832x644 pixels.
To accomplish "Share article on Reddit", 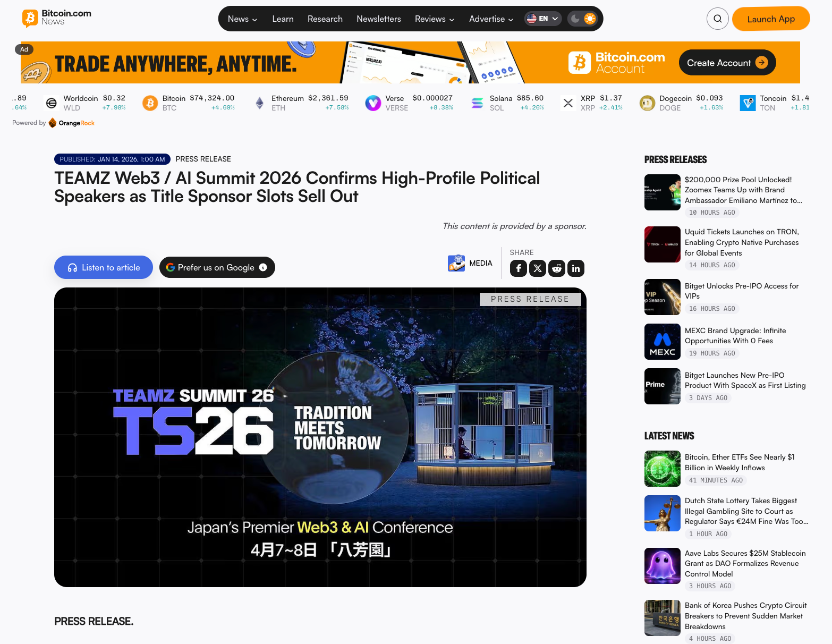I will coord(557,268).
